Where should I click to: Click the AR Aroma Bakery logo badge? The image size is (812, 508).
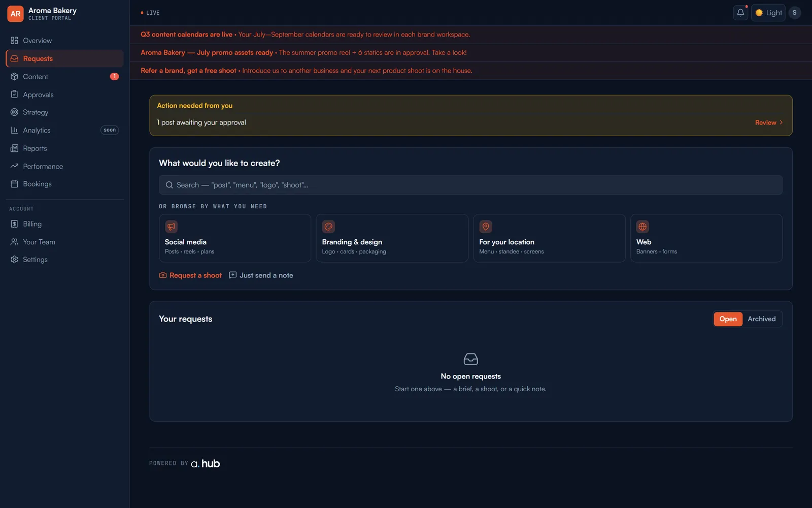15,14
